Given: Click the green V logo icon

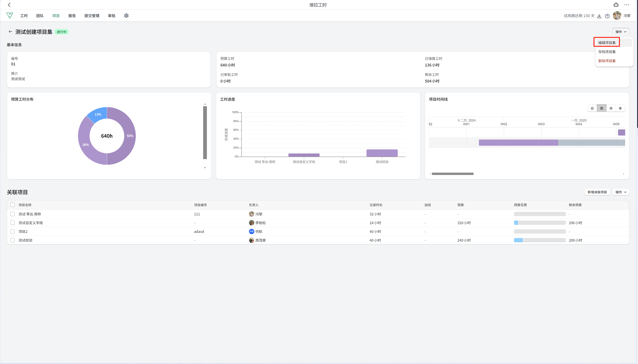Looking at the screenshot, I should coord(10,16).
